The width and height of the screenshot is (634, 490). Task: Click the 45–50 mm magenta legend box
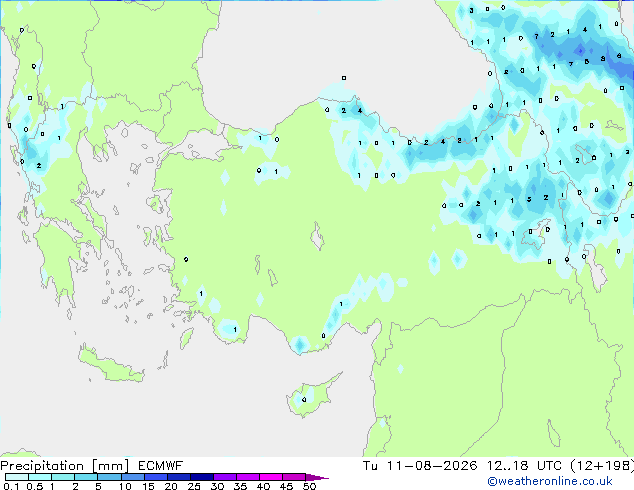click(x=294, y=477)
